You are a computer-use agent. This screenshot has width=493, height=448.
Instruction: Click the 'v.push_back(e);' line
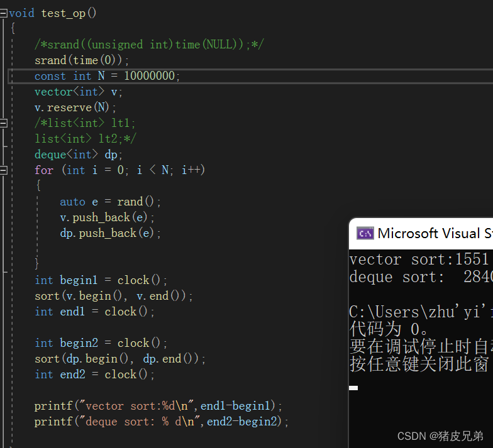[x=107, y=217]
